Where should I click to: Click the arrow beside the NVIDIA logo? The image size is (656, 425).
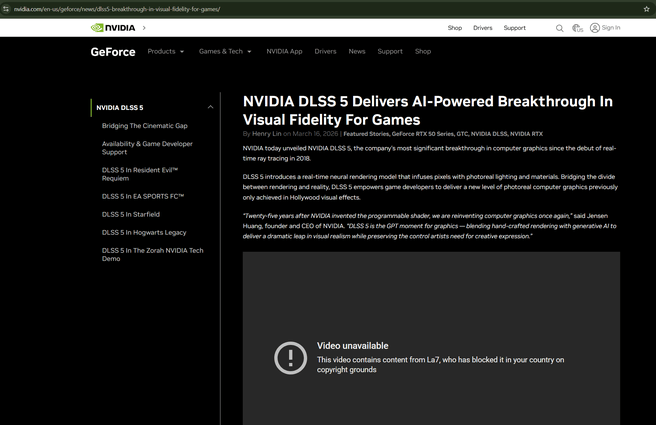coord(144,28)
